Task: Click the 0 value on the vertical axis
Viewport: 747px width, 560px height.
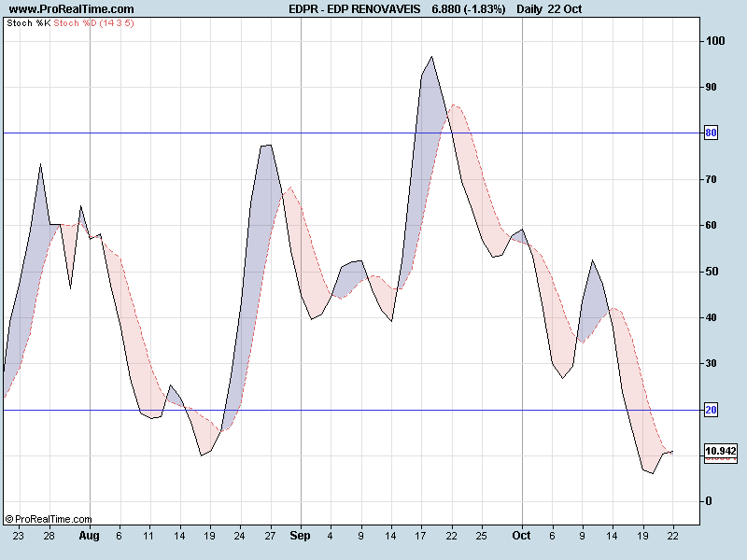Action: [709, 501]
